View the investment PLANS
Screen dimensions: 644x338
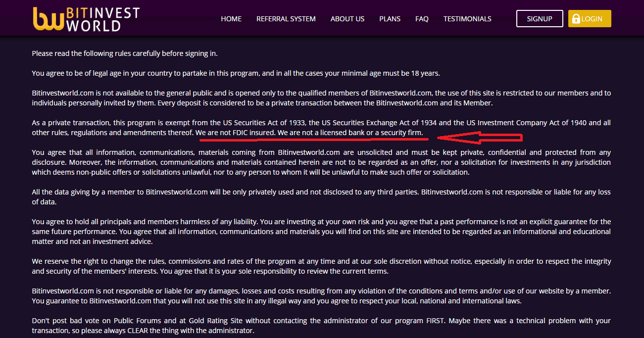point(390,19)
